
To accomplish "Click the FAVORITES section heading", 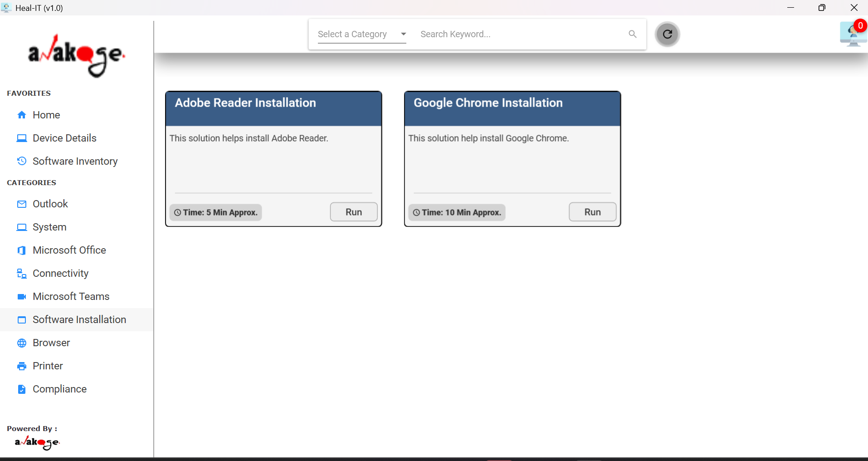I will pyautogui.click(x=29, y=93).
